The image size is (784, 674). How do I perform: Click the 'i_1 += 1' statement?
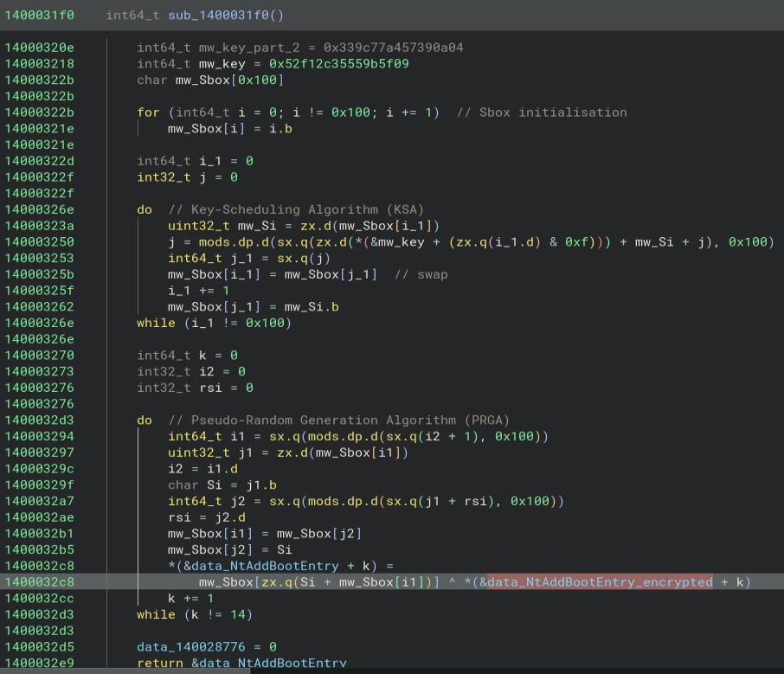tap(198, 291)
